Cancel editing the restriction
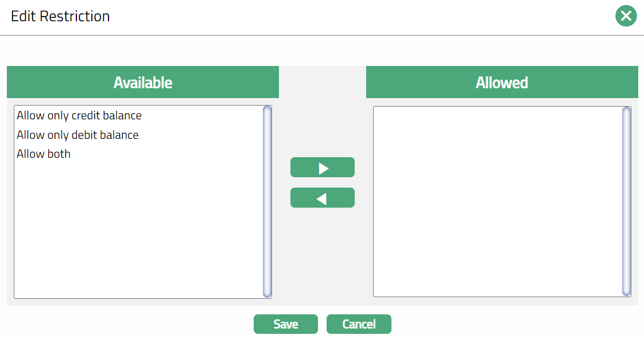The width and height of the screenshot is (644, 339). tap(359, 324)
